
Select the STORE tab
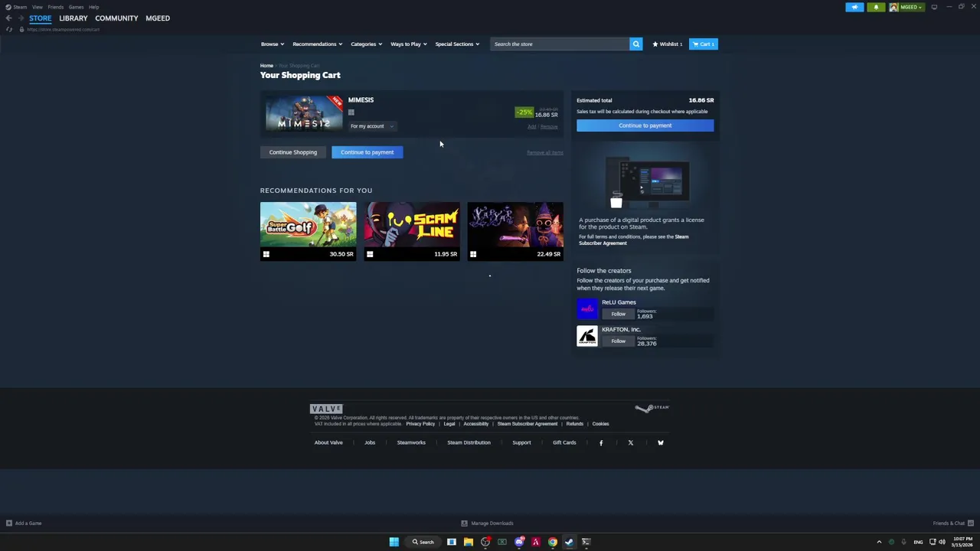(41, 18)
